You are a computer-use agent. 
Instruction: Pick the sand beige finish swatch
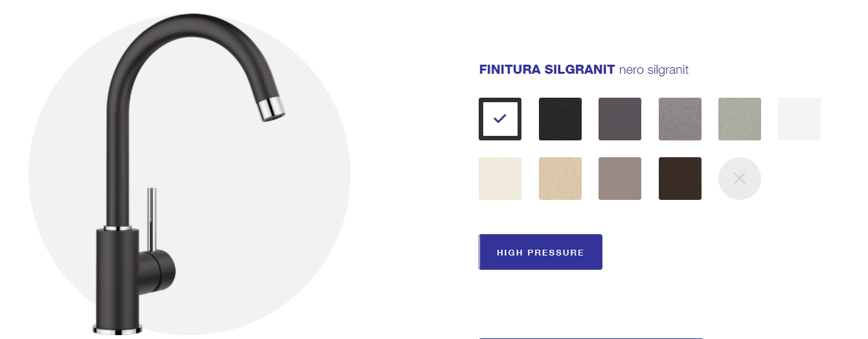(560, 179)
